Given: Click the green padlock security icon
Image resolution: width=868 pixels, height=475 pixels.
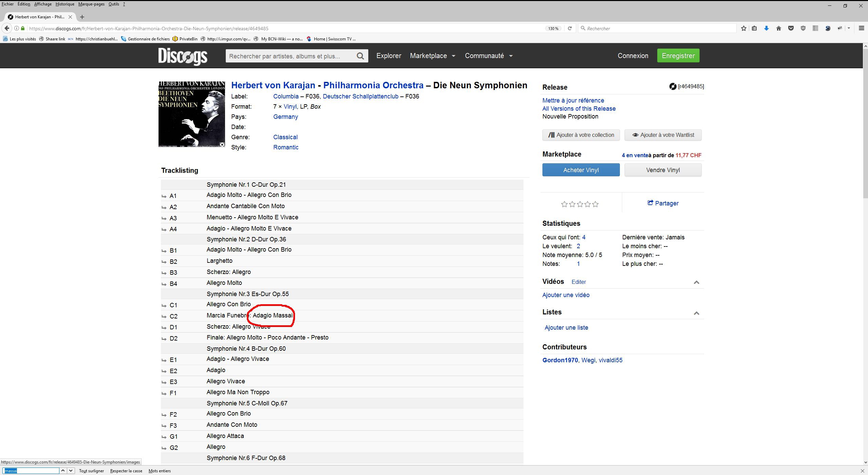Looking at the screenshot, I should pos(23,28).
